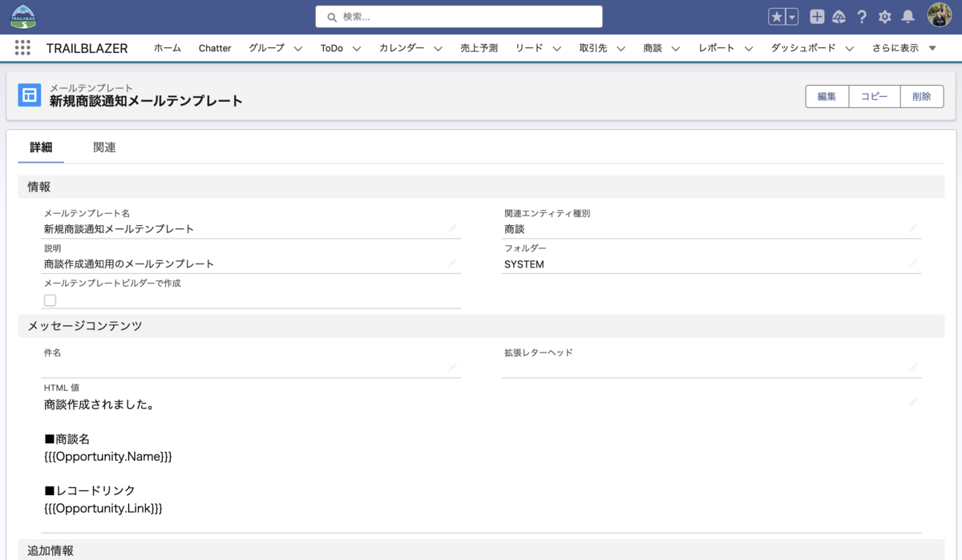
Task: Switch to the 関連 tab
Action: click(x=104, y=147)
